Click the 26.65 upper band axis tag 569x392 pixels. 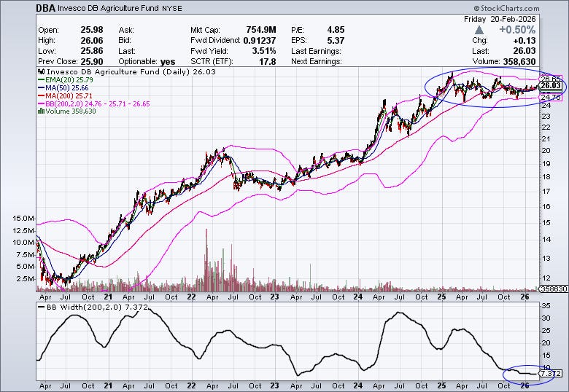coord(551,78)
